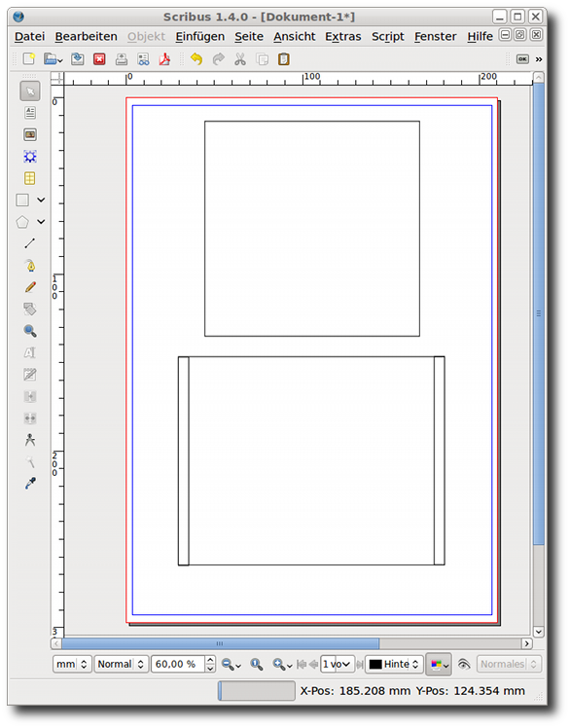Expand the polygon tool dropdown arrow

(x=41, y=222)
